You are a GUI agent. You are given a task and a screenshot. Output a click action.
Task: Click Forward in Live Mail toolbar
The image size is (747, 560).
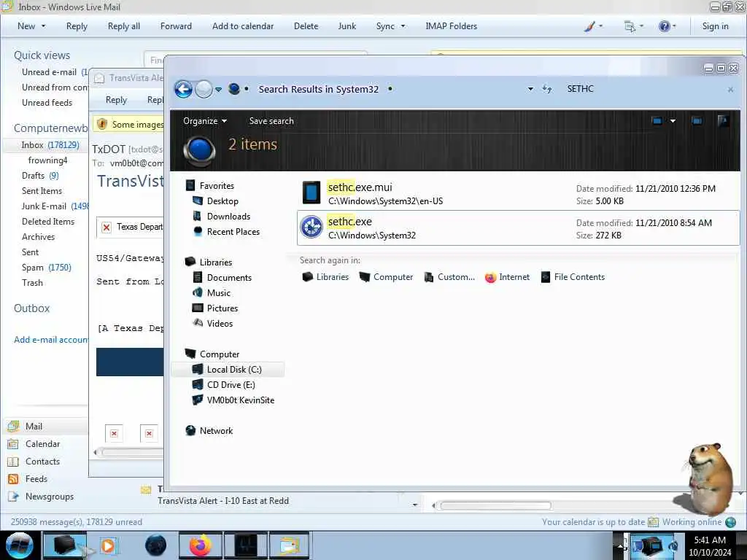[176, 26]
